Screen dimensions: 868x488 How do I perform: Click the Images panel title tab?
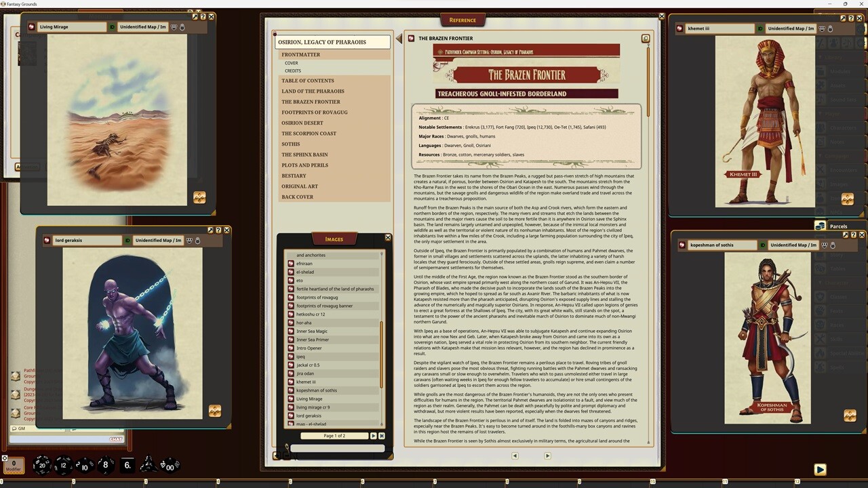click(x=333, y=239)
